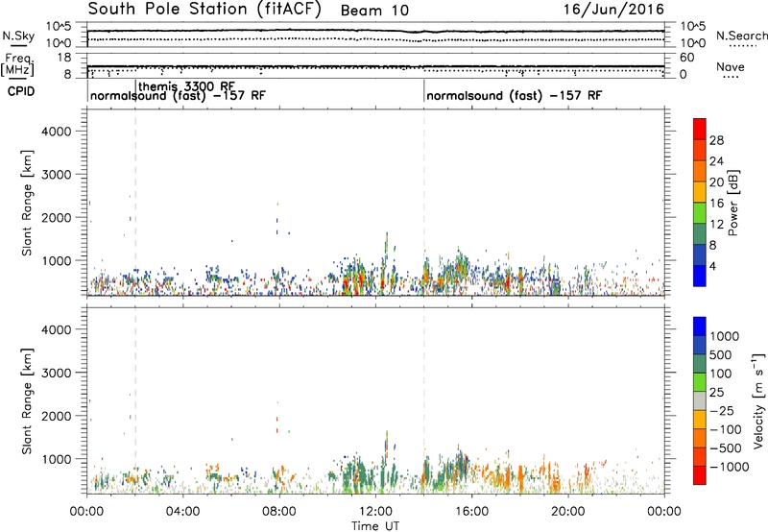This screenshot has width=768, height=532.
Task: Click the "Slant Range [km]" label of power panel
Action: [x=27, y=203]
